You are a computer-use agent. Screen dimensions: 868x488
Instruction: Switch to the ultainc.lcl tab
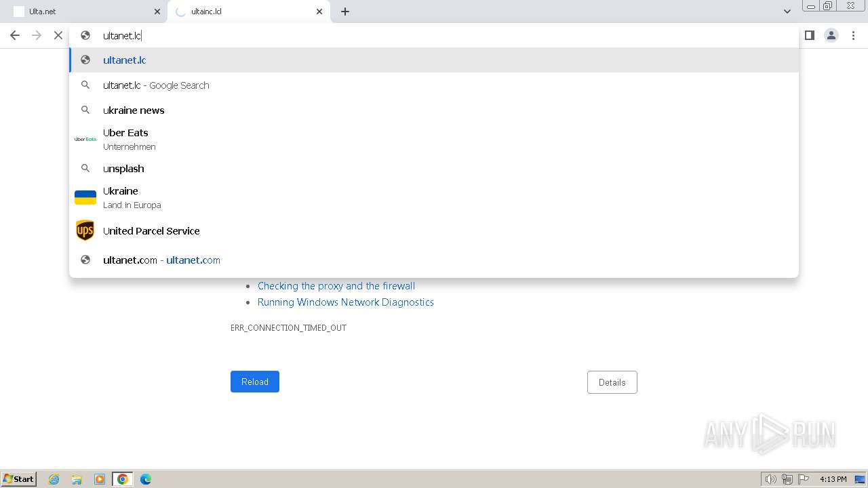[x=248, y=12]
